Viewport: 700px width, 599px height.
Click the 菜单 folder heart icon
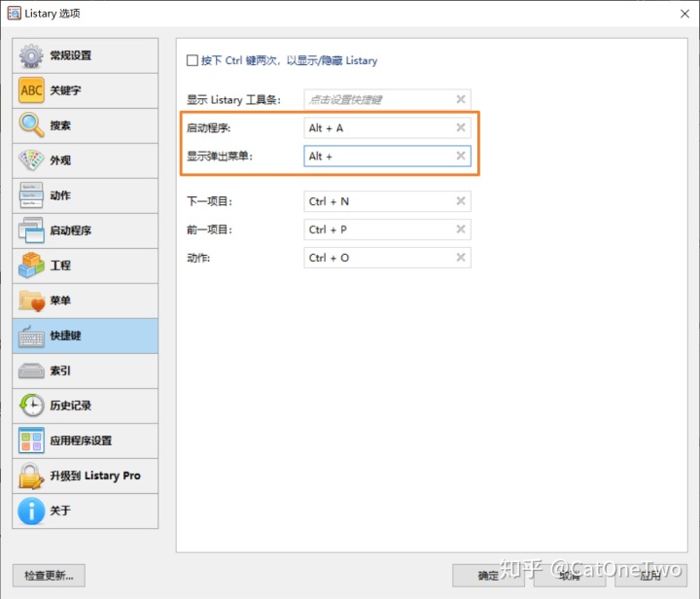coord(31,300)
